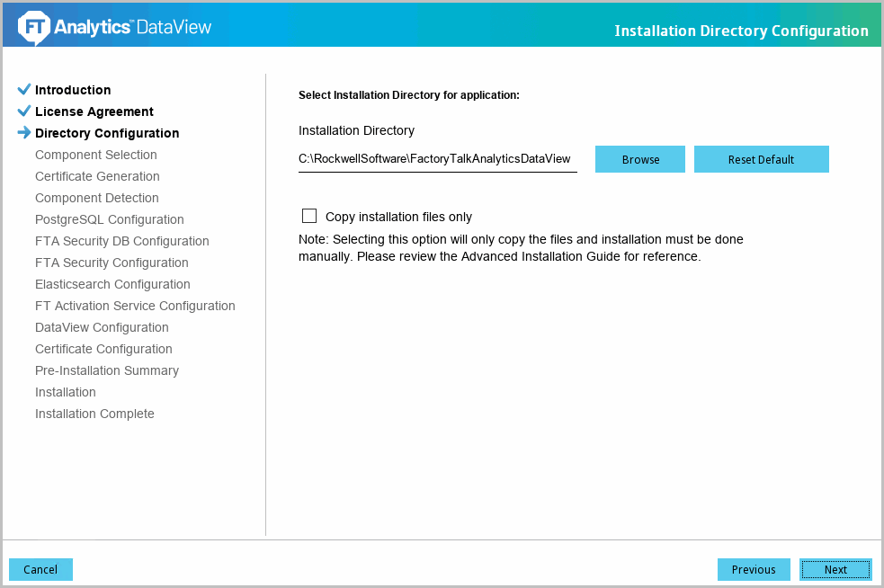This screenshot has width=884, height=588.
Task: Click the Installation Directory path field
Action: point(437,159)
